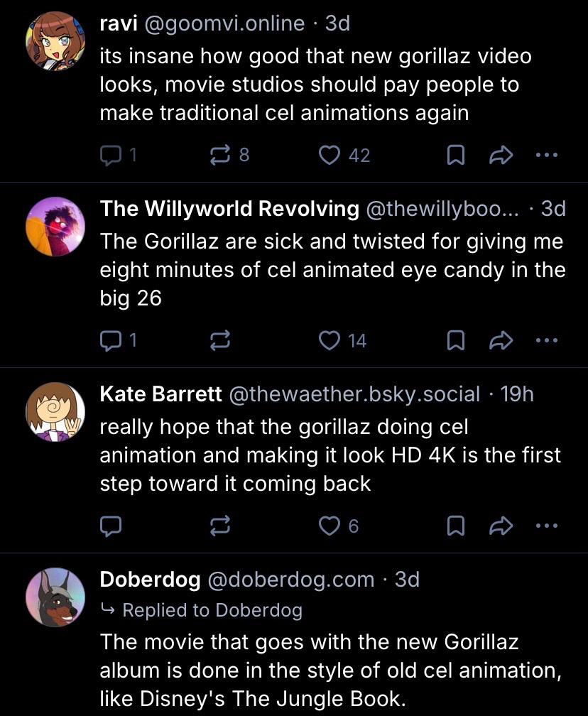Reply to The Willyworld Revolving's post
The image size is (588, 716).
111,341
